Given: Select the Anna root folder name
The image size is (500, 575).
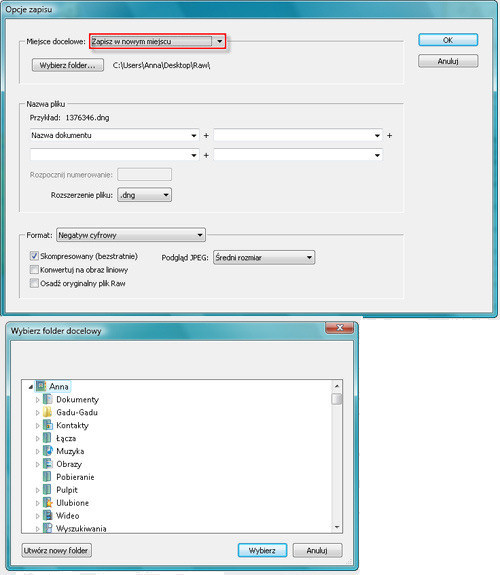Looking at the screenshot, I should 59,387.
